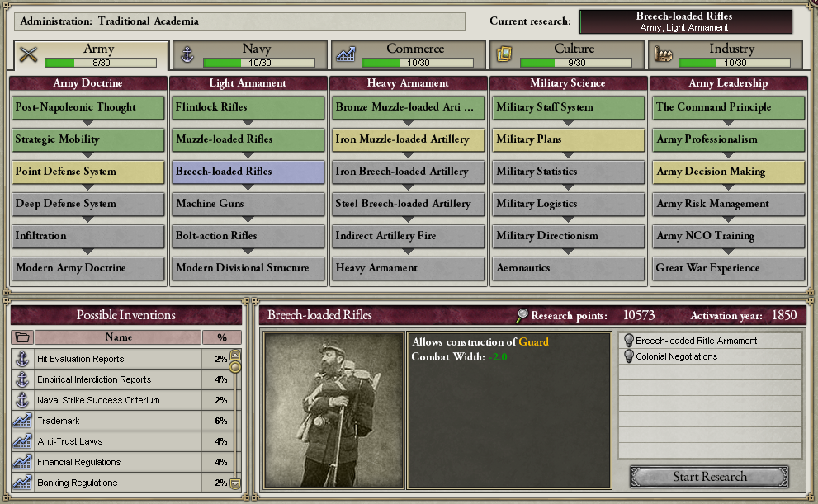This screenshot has width=818, height=504.
Task: Click the Culture tab's picture icon
Action: (x=504, y=54)
